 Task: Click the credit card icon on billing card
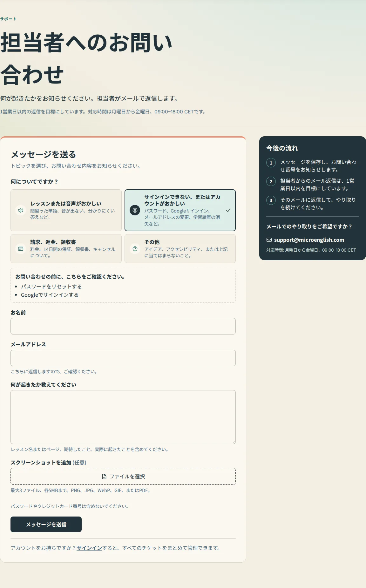pos(21,249)
